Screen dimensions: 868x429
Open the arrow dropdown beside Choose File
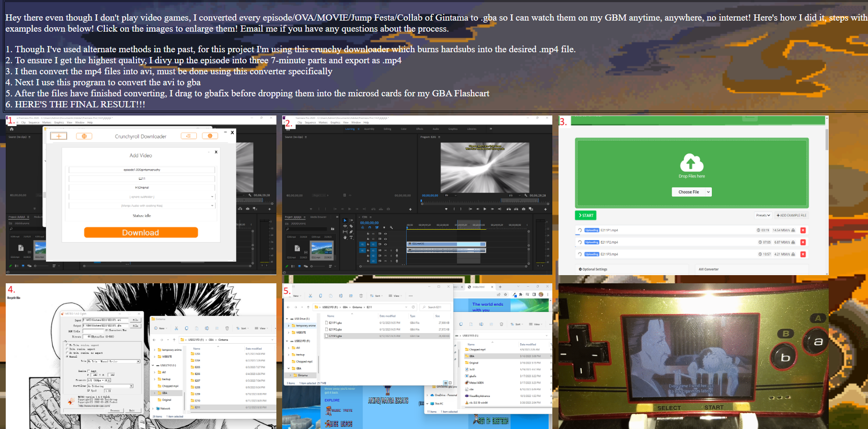coord(708,192)
